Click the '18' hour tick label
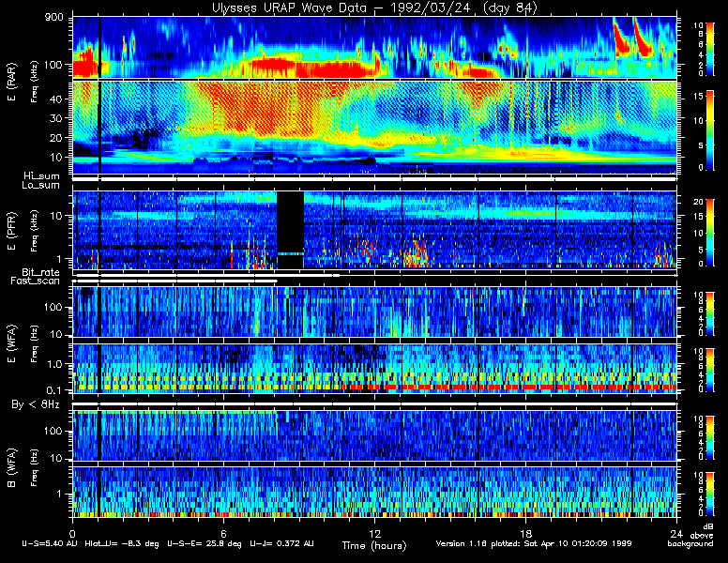728x563 pixels. tap(525, 534)
